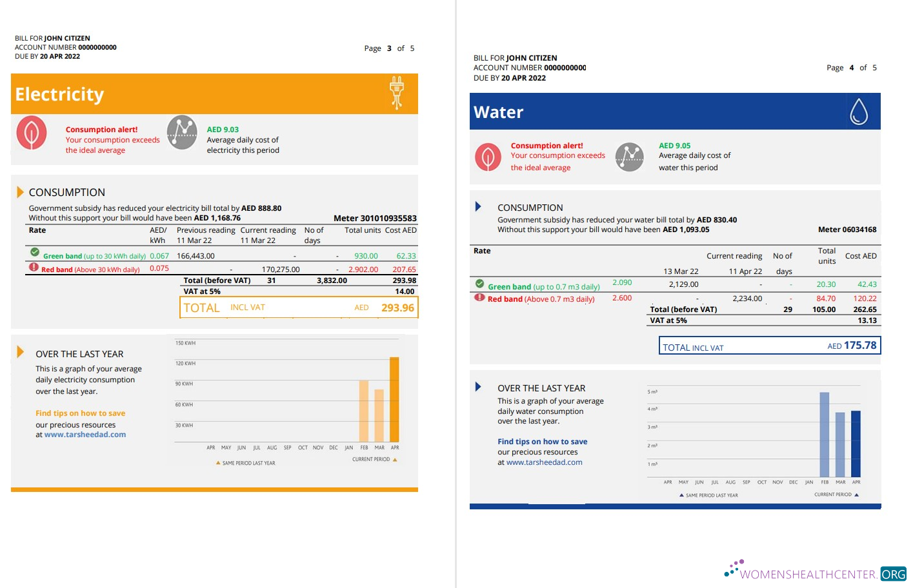Click the daily cost graph icon on the Water section
Image resolution: width=913 pixels, height=588 pixels.
630,157
